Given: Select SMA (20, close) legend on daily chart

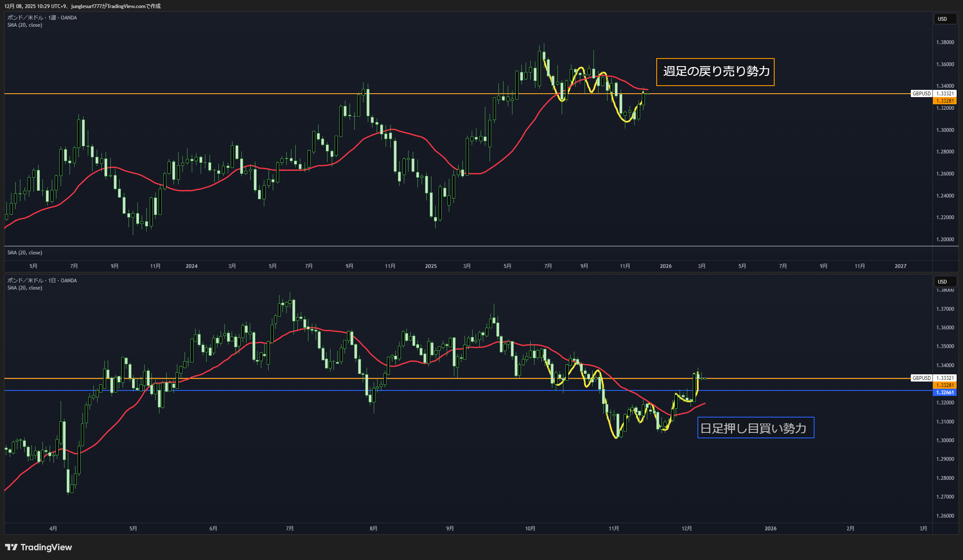Looking at the screenshot, I should pos(25,288).
